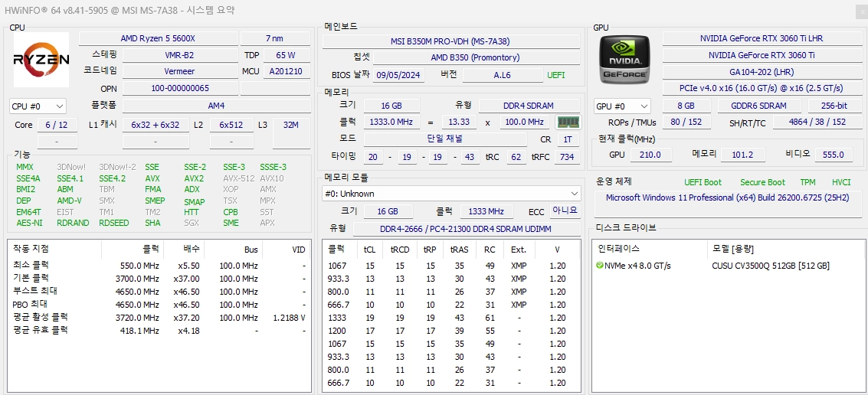The image size is (868, 395).
Task: Select the MSI B350M PRO-VDH motherboard field
Action: tap(450, 41)
